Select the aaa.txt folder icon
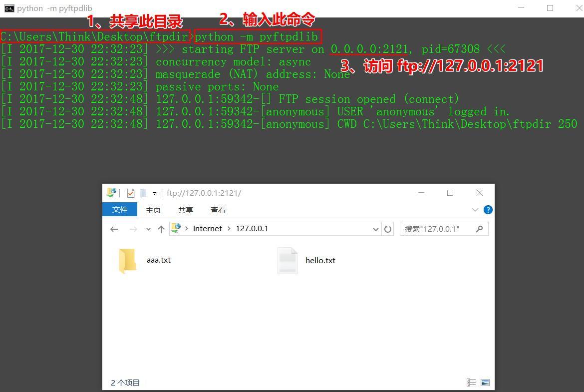Viewport: 584px width, 392px height. pyautogui.click(x=127, y=261)
